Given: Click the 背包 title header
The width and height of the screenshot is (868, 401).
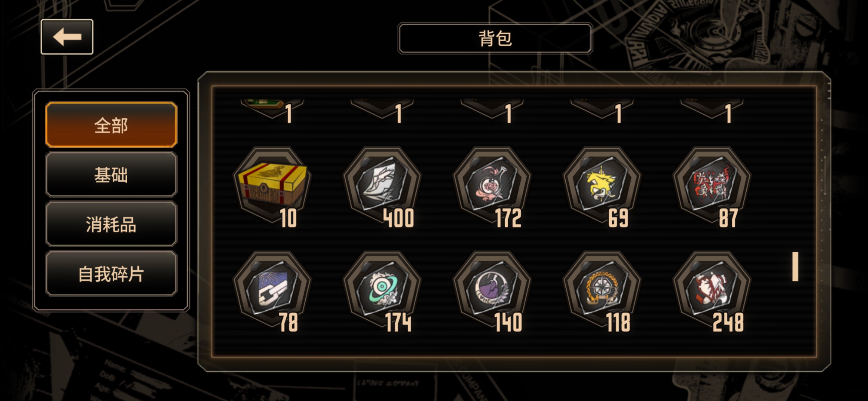Looking at the screenshot, I should coord(495,38).
